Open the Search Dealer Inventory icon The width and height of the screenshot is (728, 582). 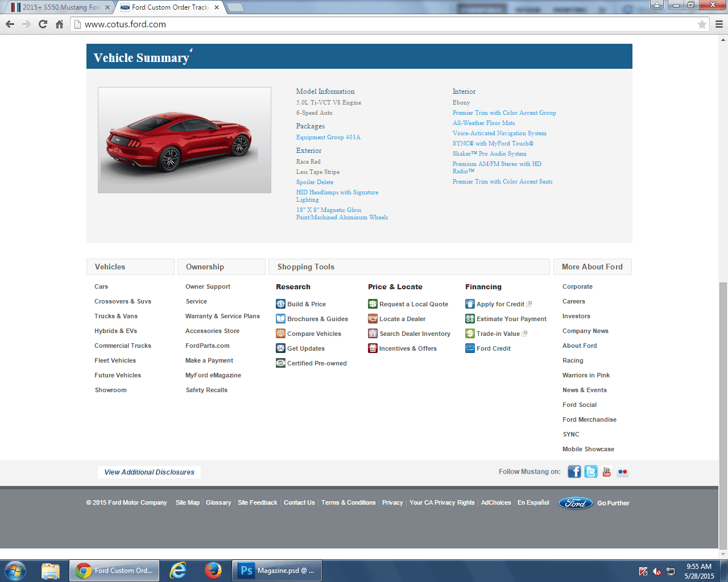click(373, 334)
